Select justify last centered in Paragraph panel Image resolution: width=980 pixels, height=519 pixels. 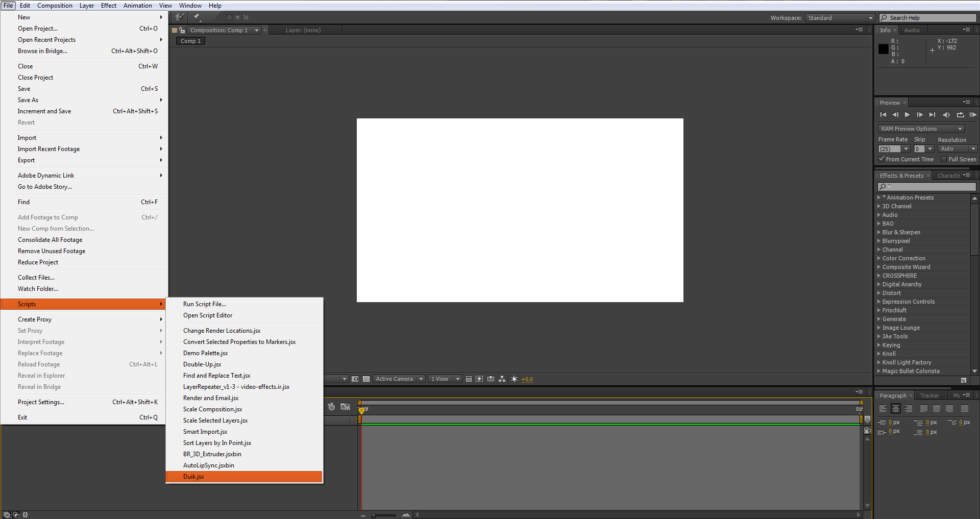click(937, 409)
